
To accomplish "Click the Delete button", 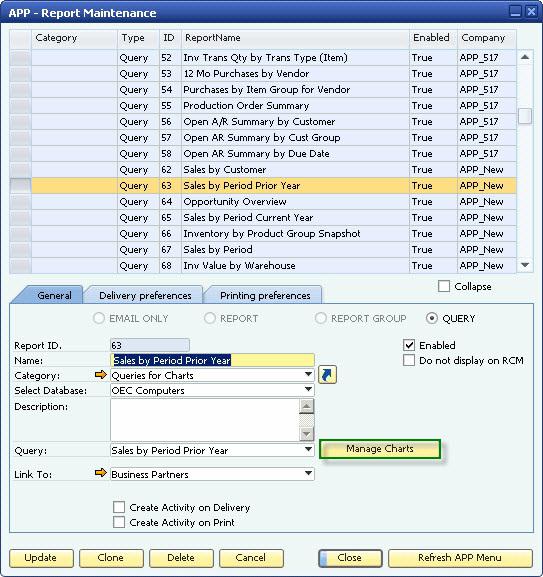I will [181, 557].
